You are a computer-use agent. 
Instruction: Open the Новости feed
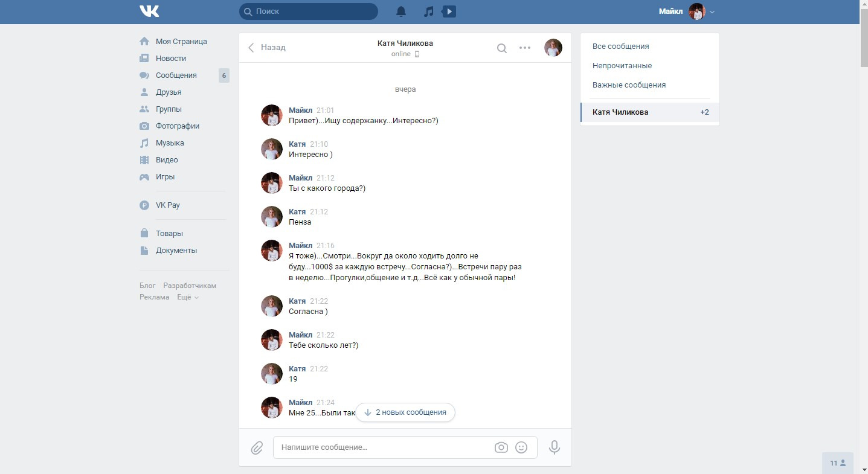click(171, 59)
